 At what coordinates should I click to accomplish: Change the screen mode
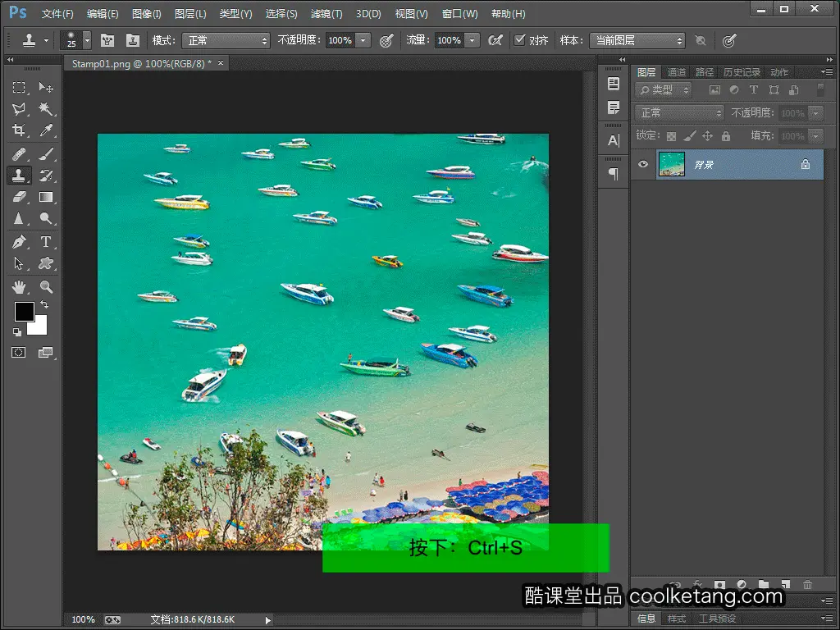[x=46, y=353]
